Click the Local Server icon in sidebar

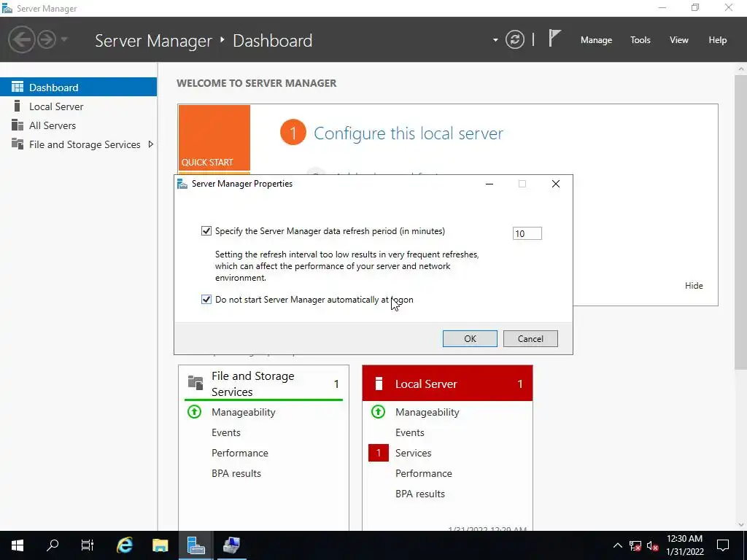(18, 106)
